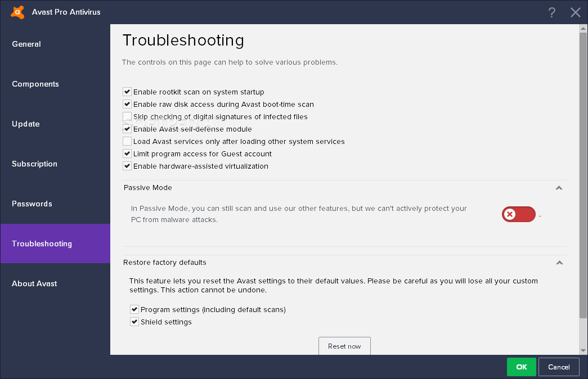Toggle Avast self-defense module checkbox
Viewport: 588px width, 379px height.
tap(127, 129)
